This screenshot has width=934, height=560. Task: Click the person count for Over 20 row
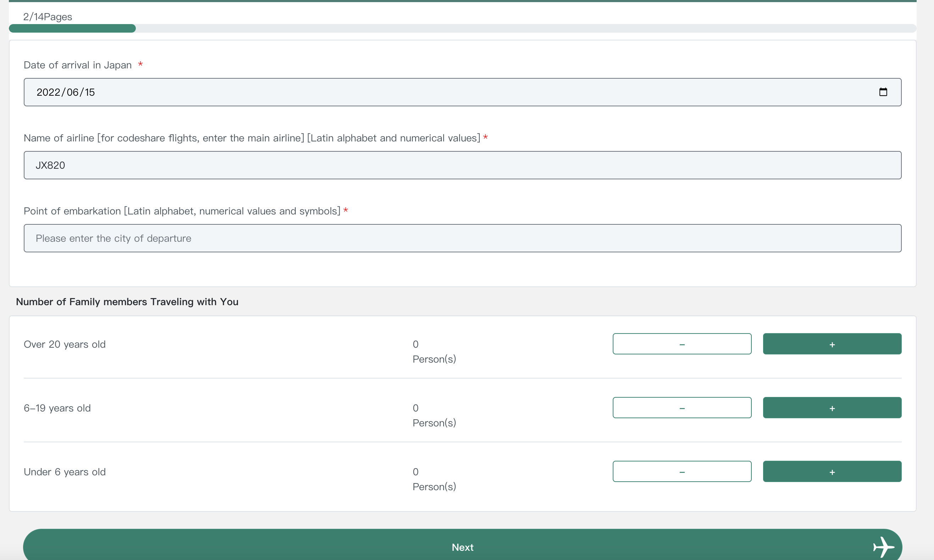click(x=434, y=351)
